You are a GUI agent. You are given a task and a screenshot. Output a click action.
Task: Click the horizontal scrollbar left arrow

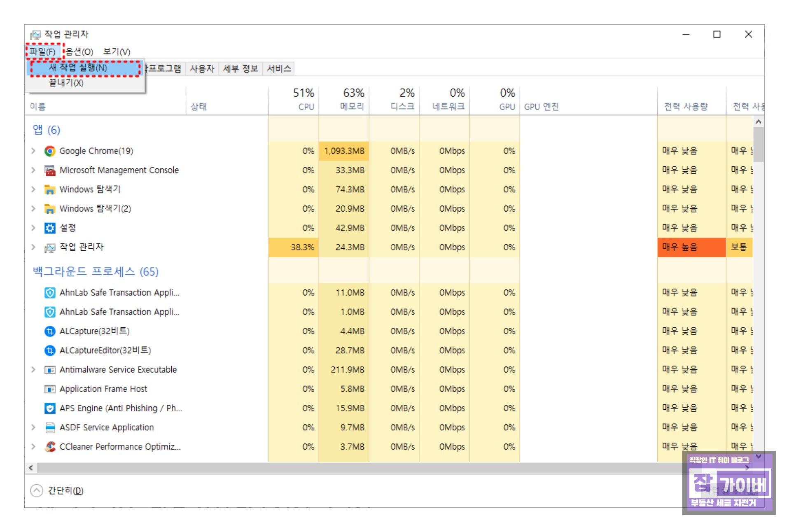31,468
